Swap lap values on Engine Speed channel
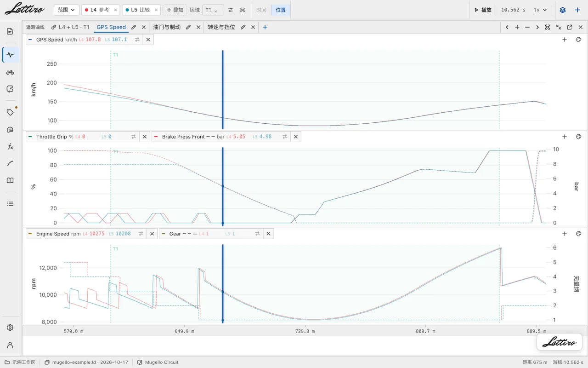Screen dimensions: 588x368 (141, 234)
